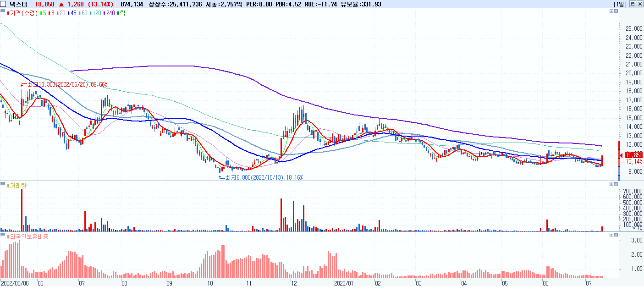
Task: Click the 2022/05/06 start date label
Action: pyautogui.click(x=15, y=283)
